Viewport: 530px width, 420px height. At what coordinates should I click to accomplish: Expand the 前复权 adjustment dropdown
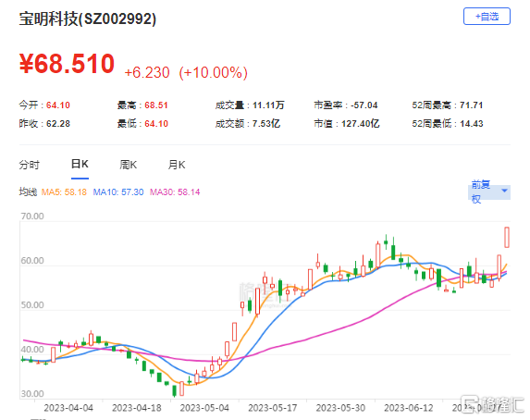pos(489,192)
